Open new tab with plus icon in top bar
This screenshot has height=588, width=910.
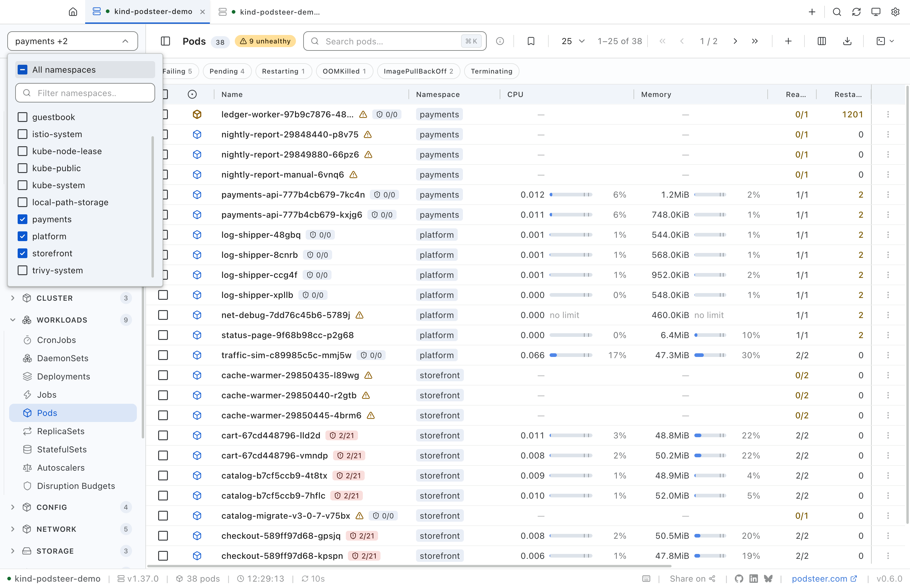coord(812,12)
